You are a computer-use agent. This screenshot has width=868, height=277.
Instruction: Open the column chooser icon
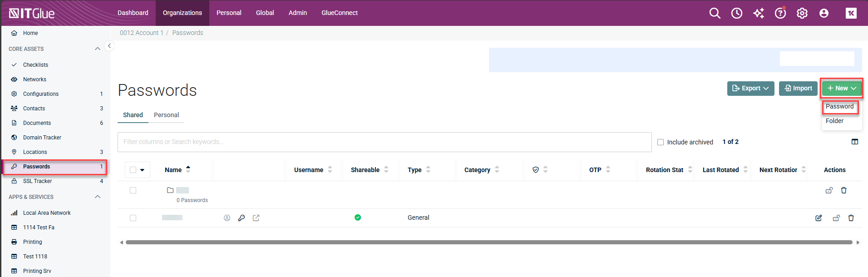[x=854, y=142]
